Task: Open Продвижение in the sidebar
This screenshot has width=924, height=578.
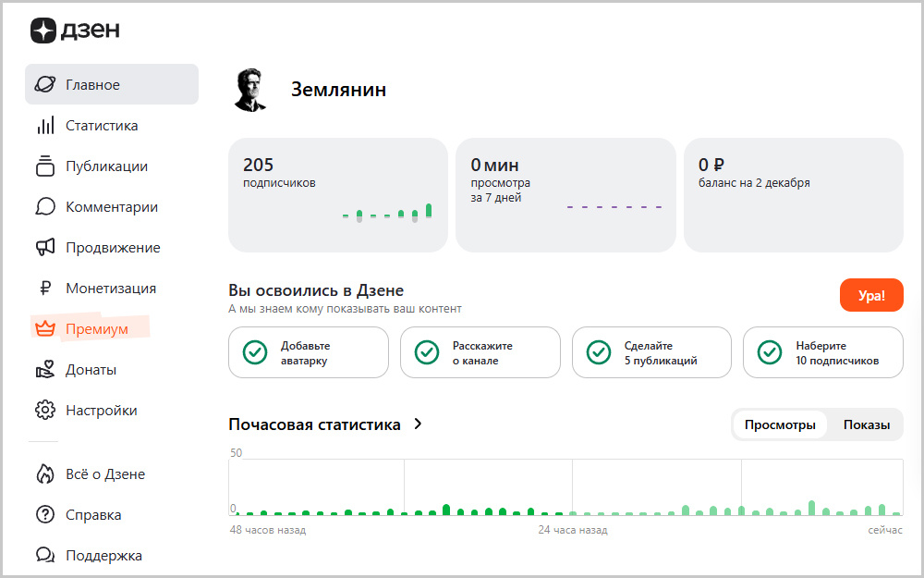Action: (x=112, y=247)
